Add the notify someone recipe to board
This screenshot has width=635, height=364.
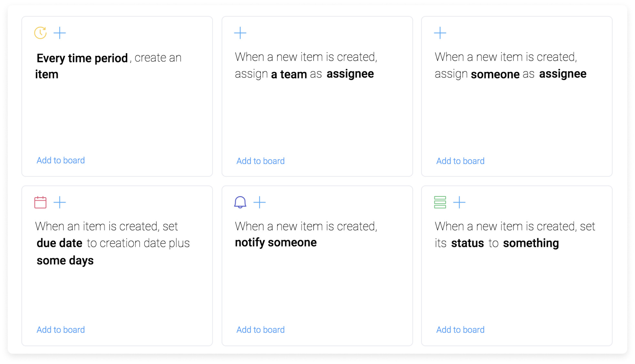(260, 329)
